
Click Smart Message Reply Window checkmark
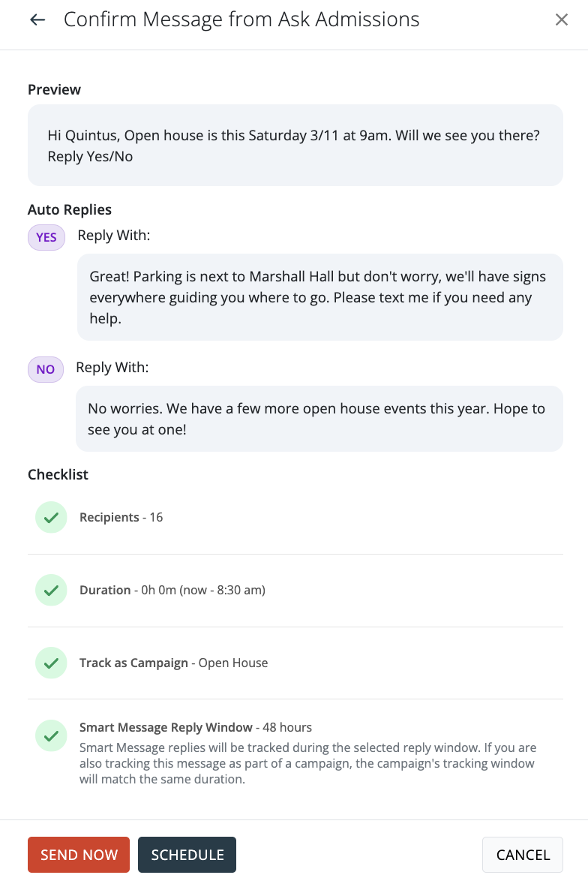click(x=51, y=735)
